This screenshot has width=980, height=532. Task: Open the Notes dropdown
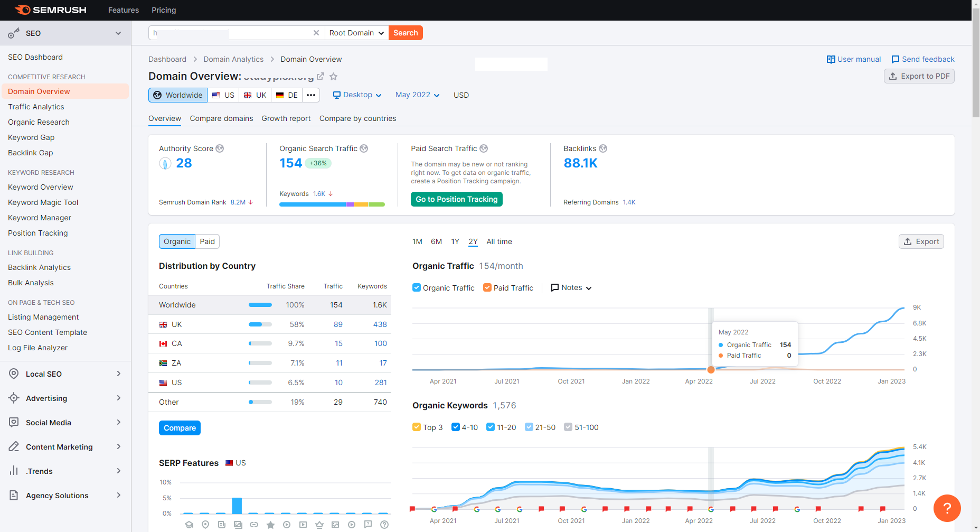pos(571,287)
